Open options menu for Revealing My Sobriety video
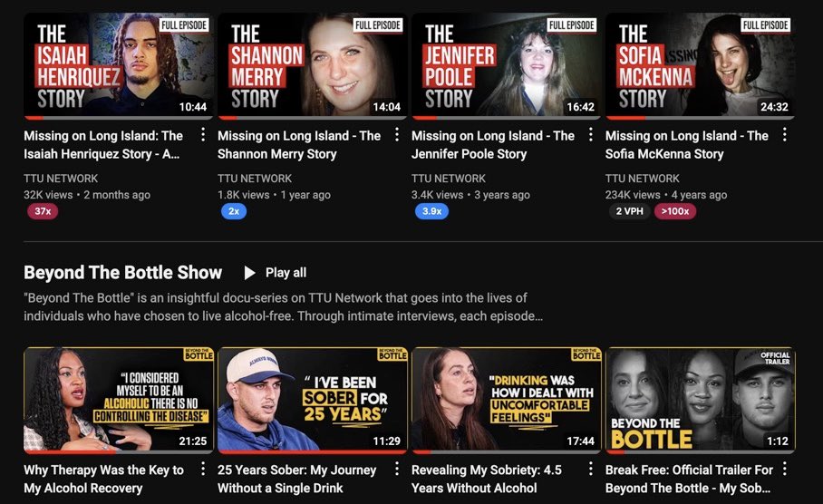This screenshot has height=504, width=823. pyautogui.click(x=590, y=469)
